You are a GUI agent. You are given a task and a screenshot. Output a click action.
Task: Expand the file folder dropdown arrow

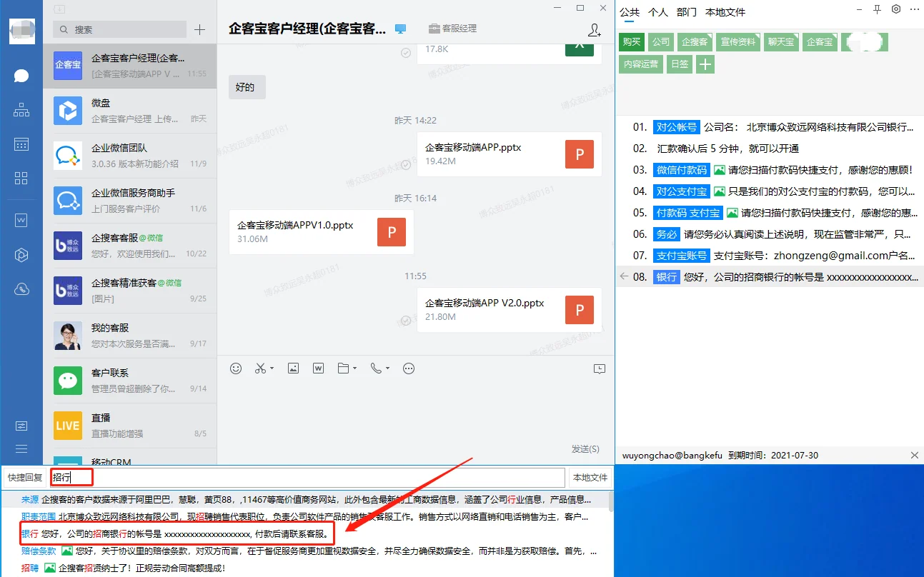pyautogui.click(x=355, y=368)
